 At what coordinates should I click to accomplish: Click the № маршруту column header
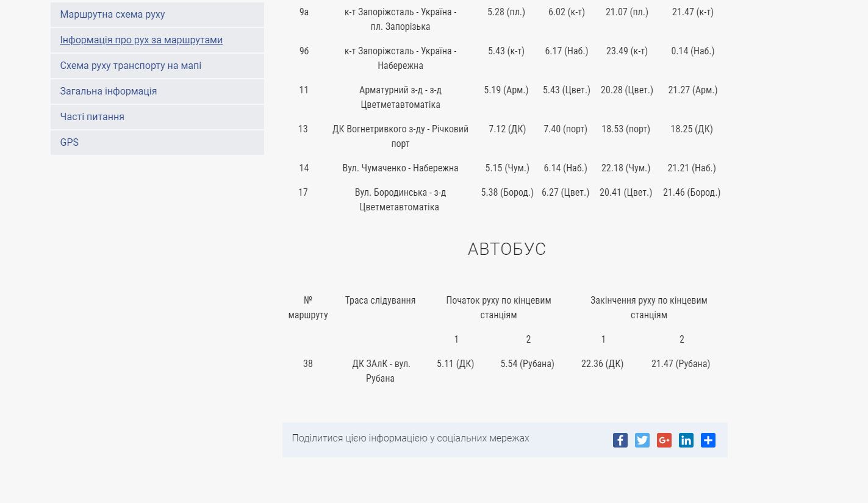(307, 308)
